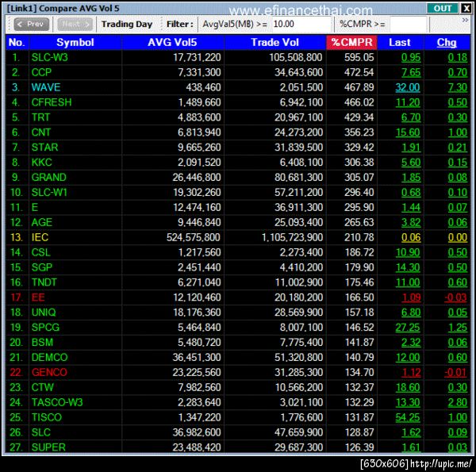The width and height of the screenshot is (476, 472).
Task: Open CCP last price link 7.65
Action: (411, 72)
